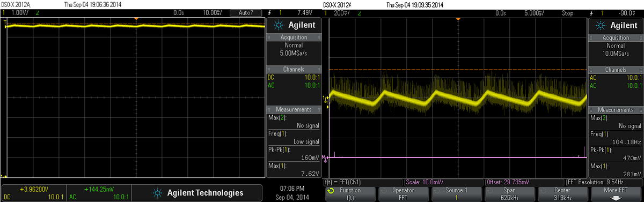Click the 5.00MSa/s sample rate value
The image size is (644, 202).
pyautogui.click(x=294, y=53)
